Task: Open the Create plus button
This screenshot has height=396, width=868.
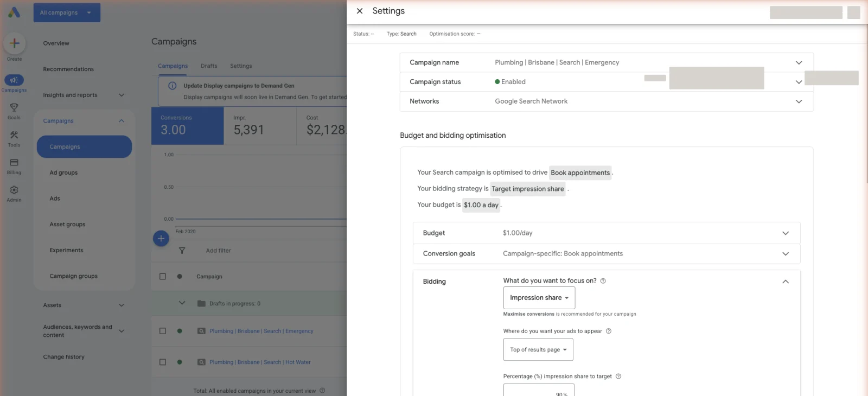Action: pyautogui.click(x=15, y=43)
